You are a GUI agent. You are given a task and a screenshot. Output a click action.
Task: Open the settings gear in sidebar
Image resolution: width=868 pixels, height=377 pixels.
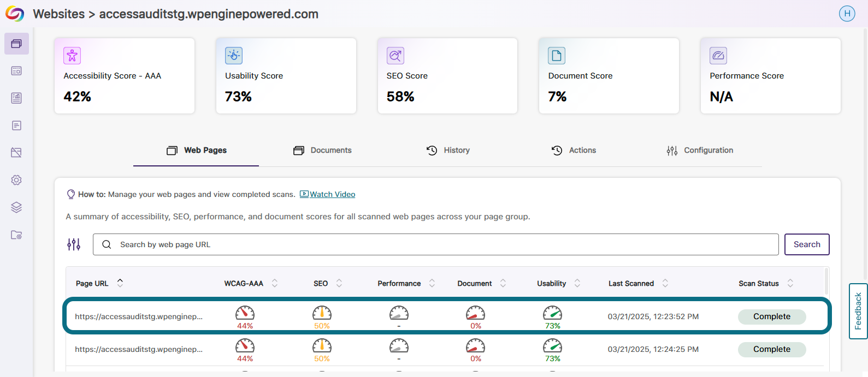[16, 180]
